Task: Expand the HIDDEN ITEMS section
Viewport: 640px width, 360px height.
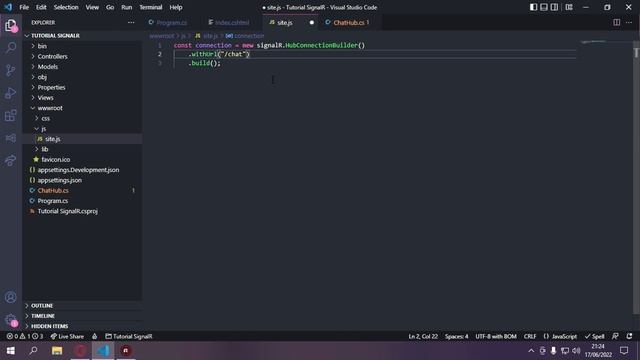Action: pos(82,326)
